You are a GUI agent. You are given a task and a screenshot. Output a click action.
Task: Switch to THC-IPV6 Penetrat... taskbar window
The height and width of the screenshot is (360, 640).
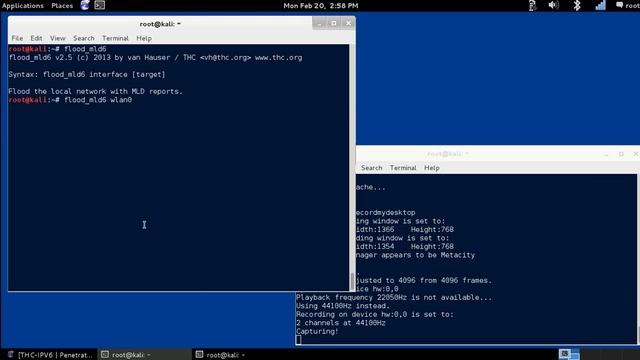pyautogui.click(x=50, y=355)
